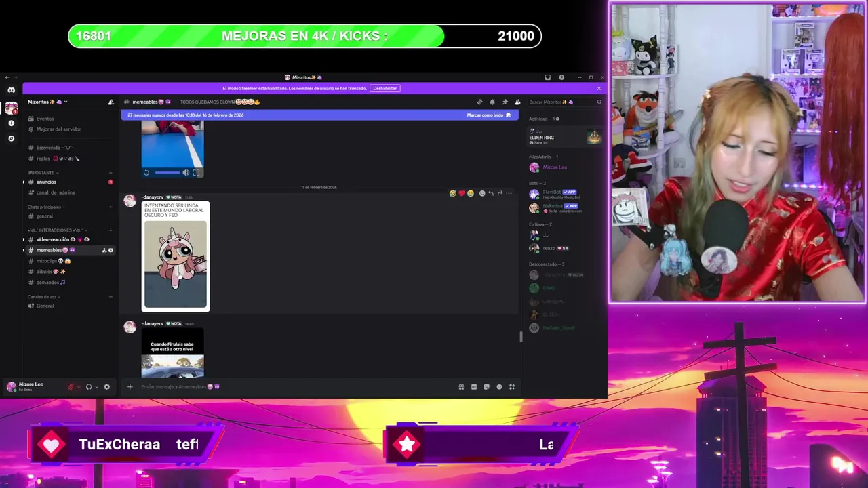Join the General voice channel

[69, 306]
